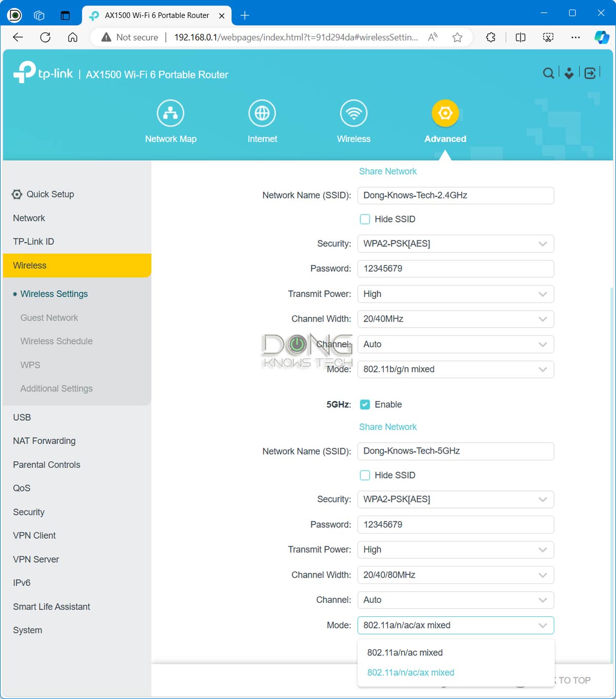Image resolution: width=616 pixels, height=699 pixels.
Task: Open the Network Map icon
Action: 170,113
